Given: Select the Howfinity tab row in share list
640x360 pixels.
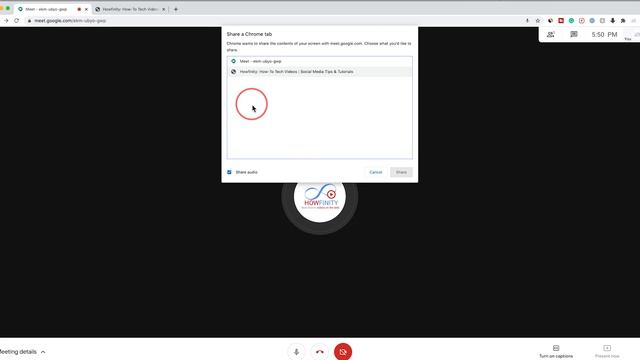Looking at the screenshot, I should click(x=320, y=72).
